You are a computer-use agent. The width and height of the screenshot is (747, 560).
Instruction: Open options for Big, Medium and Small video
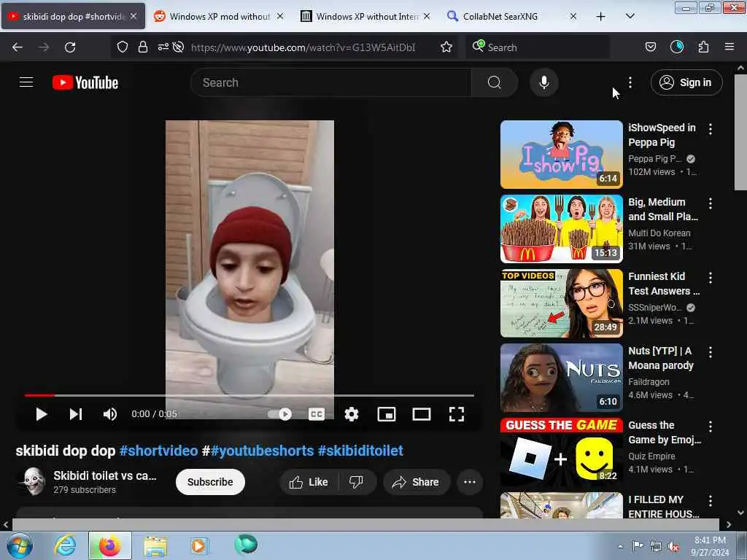[711, 203]
